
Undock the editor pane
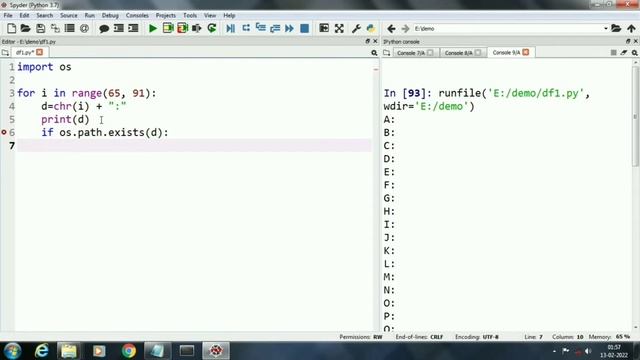pyautogui.click(x=367, y=41)
